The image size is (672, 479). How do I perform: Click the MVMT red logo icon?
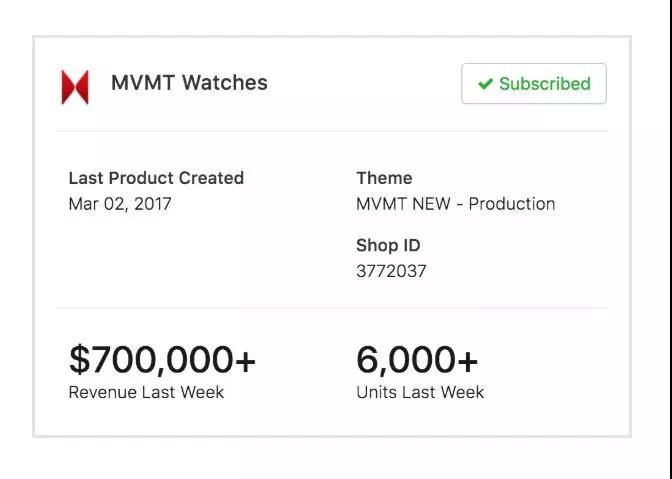(75, 87)
